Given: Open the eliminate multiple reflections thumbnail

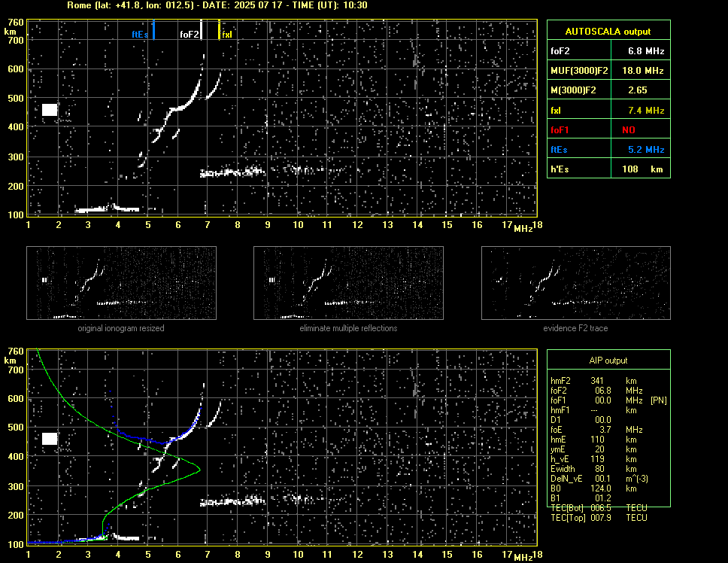Looking at the screenshot, I should (x=348, y=283).
